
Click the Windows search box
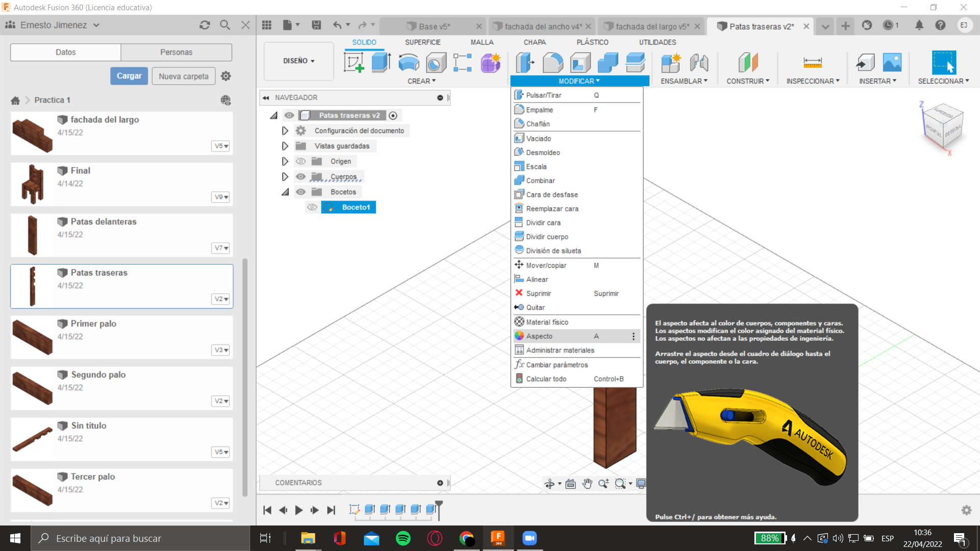click(x=140, y=538)
